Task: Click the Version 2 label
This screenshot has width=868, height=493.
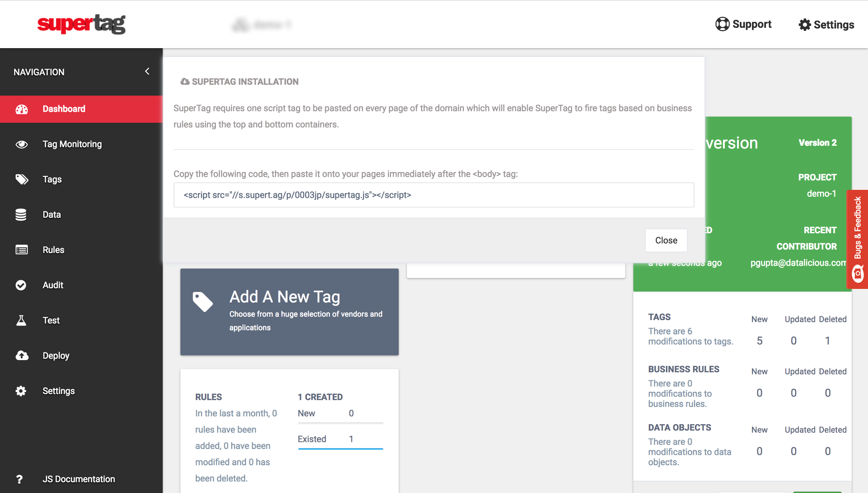Action: pyautogui.click(x=818, y=143)
